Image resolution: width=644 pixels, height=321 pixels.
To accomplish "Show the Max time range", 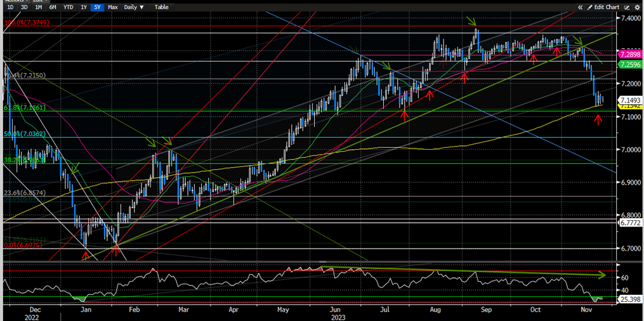I will coord(112,7).
